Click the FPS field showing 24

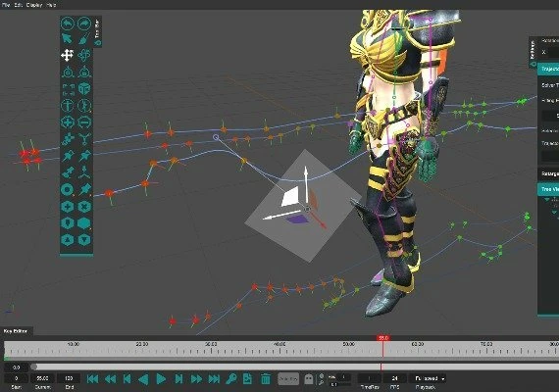pyautogui.click(x=394, y=378)
